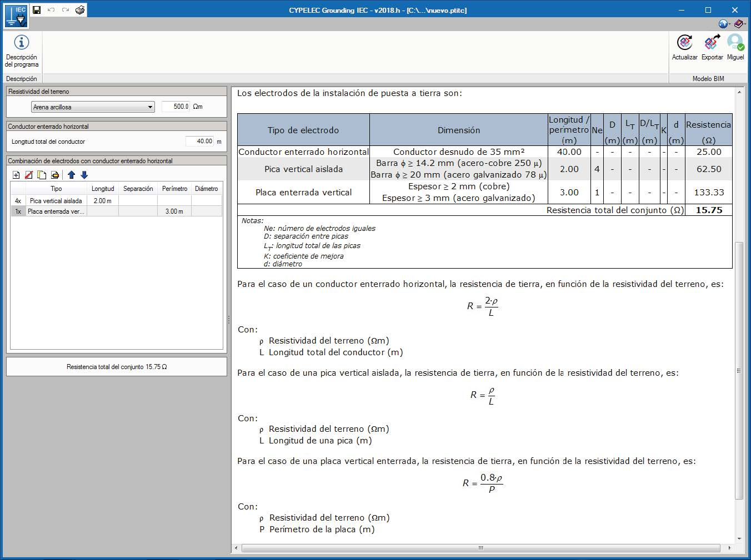Click the Descripción ribbon group label
This screenshot has height=560, width=751.
[22, 79]
